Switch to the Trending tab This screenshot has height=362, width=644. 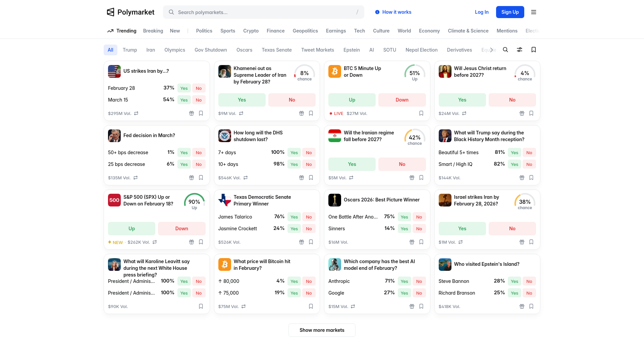coord(122,31)
